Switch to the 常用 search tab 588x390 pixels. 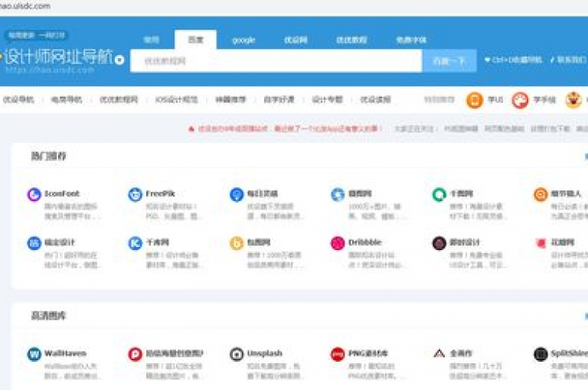click(152, 40)
